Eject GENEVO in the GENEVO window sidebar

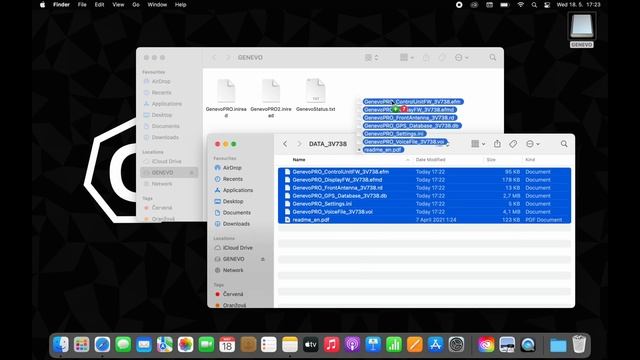(x=191, y=173)
